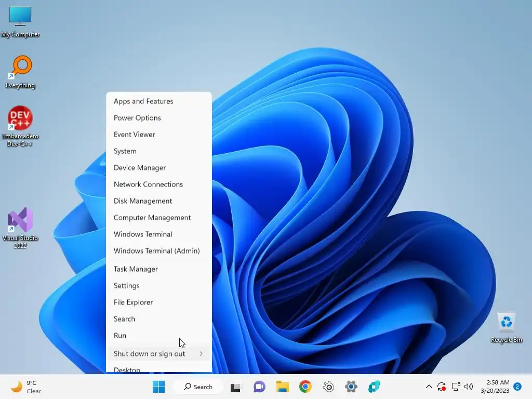Image resolution: width=532 pixels, height=399 pixels.
Task: Open the teal taskbar app icon
Action: point(374,387)
